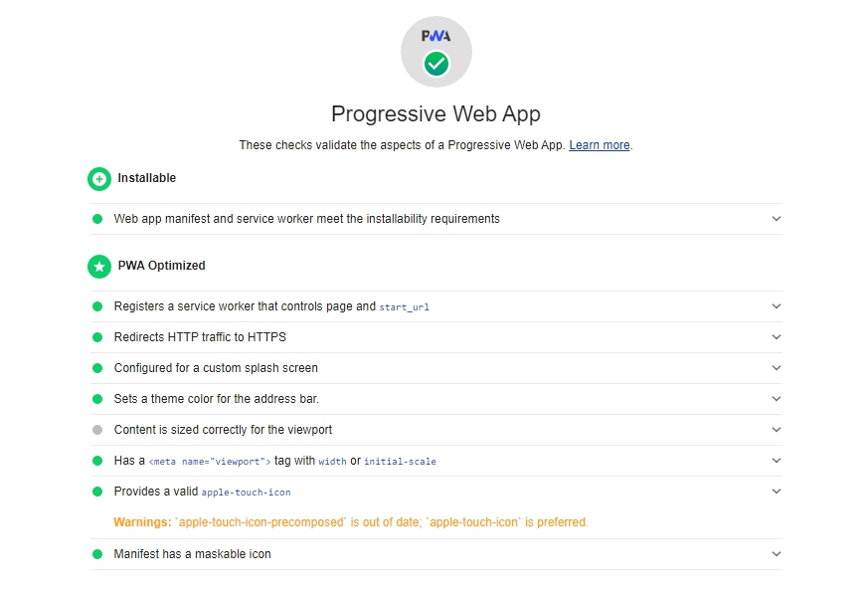Click the Progressive Web App heading
This screenshot has height=594, width=868.
click(x=435, y=113)
